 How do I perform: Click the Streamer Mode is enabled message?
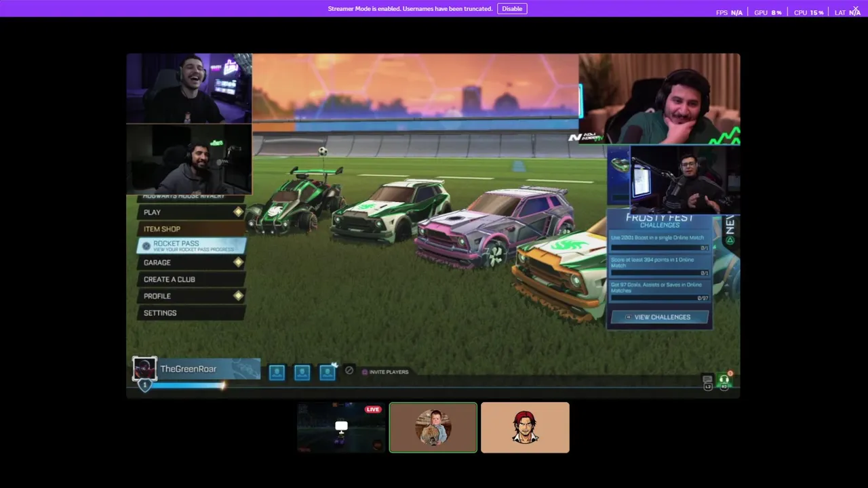tap(410, 9)
